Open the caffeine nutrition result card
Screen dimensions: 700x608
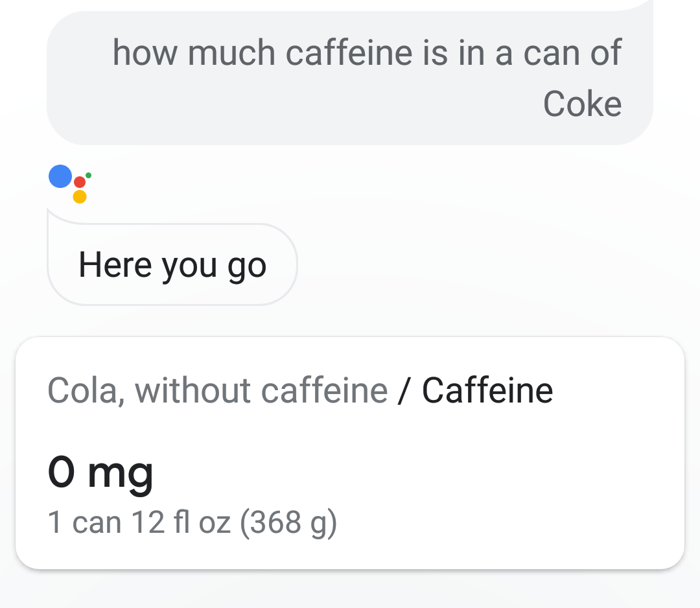pos(350,453)
